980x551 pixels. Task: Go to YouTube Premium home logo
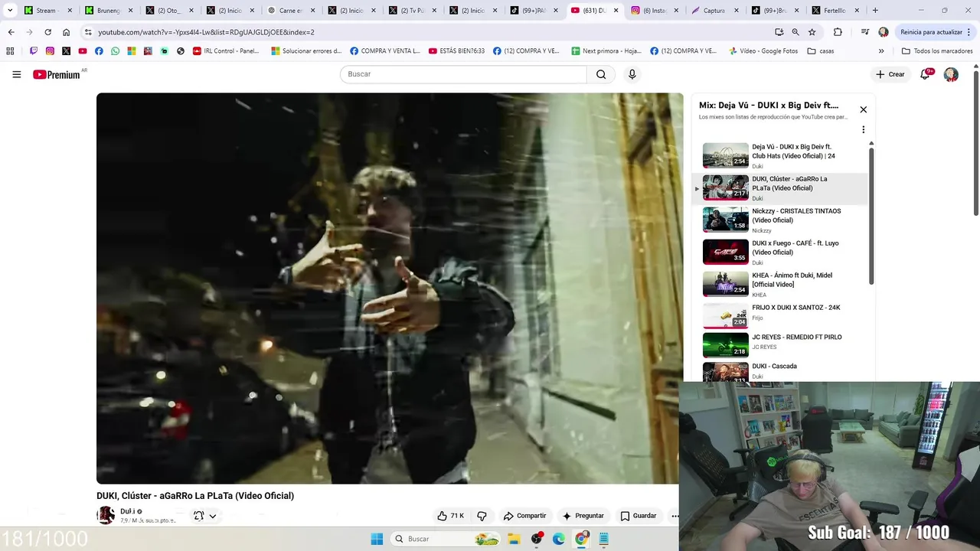click(58, 74)
